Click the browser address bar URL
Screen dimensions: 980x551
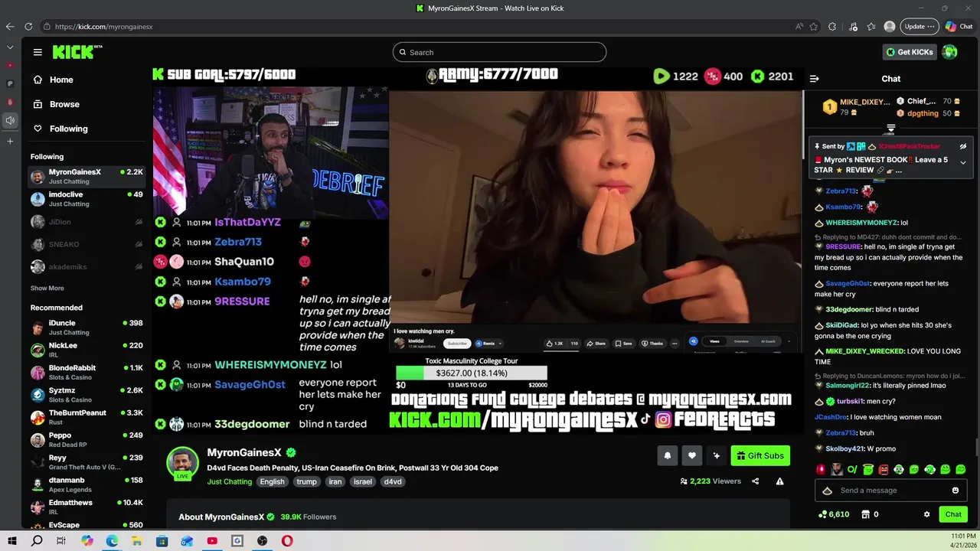(x=103, y=27)
